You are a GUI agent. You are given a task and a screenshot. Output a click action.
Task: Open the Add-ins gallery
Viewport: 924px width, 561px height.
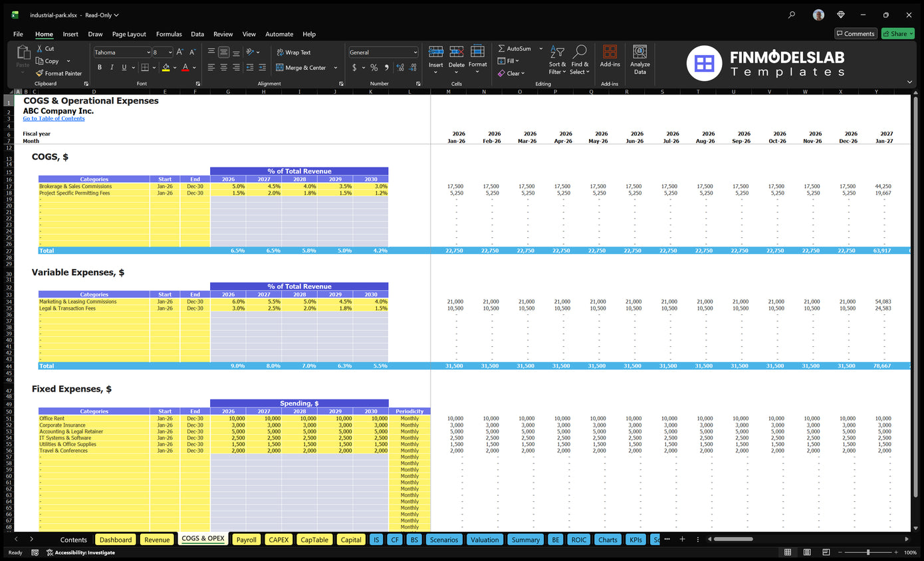610,56
